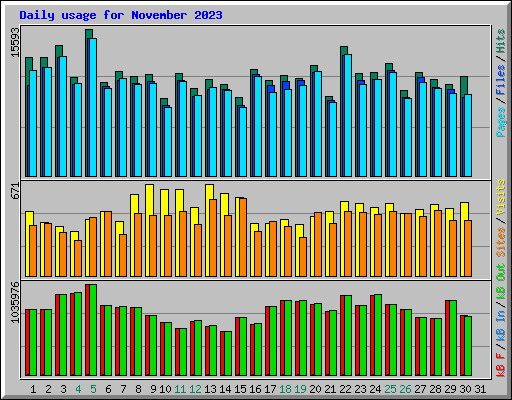Click day label 3 on the x-axis
This screenshot has height=400, width=512.
(63, 389)
